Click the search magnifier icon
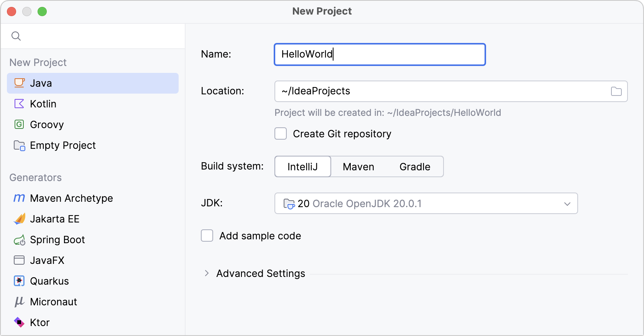Screen dimensions: 644x336 (16, 36)
